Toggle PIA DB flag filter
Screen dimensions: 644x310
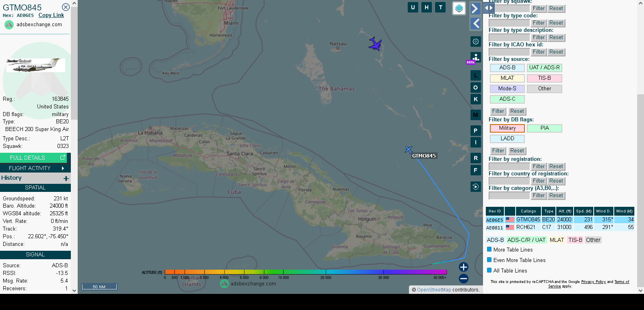[x=545, y=128]
